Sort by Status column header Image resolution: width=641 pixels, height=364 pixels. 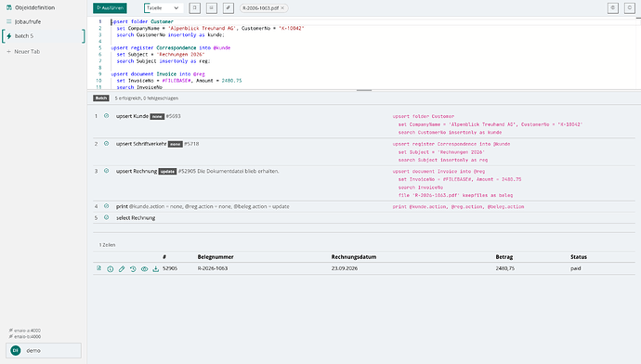[x=579, y=257]
